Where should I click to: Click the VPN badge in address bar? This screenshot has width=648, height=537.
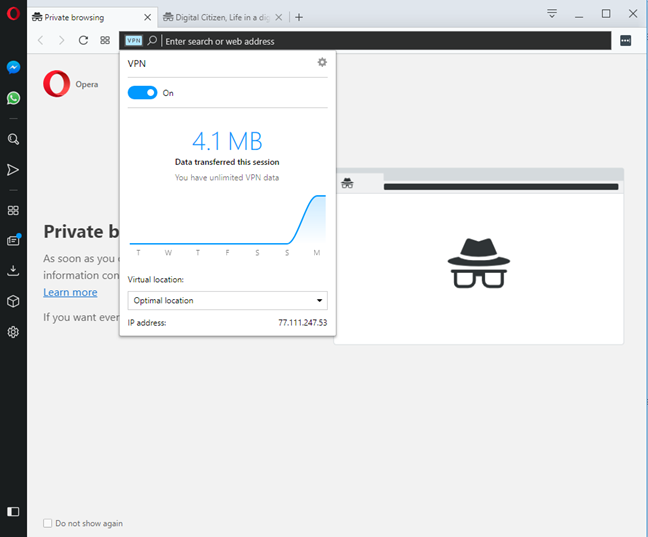click(x=134, y=41)
